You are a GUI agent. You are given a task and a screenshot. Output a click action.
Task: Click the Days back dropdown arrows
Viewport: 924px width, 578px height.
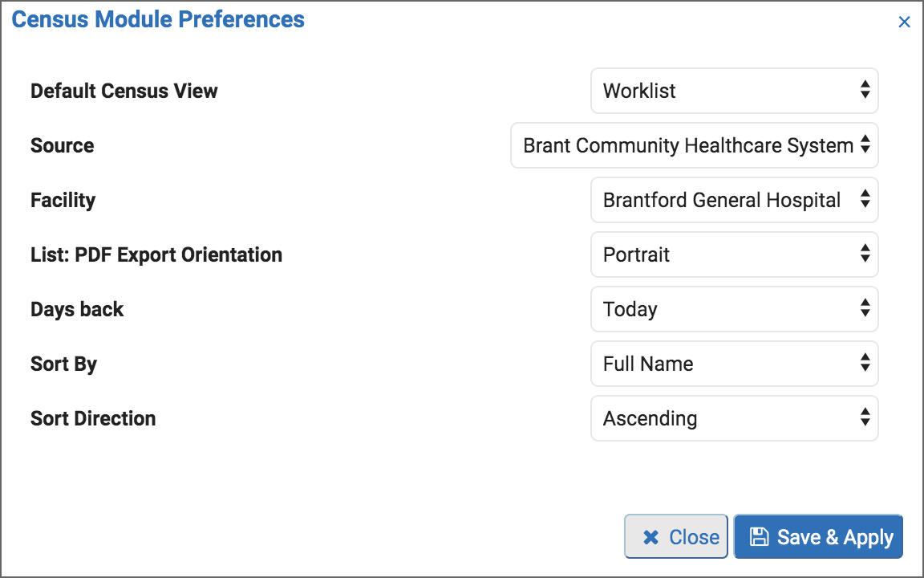coord(865,308)
